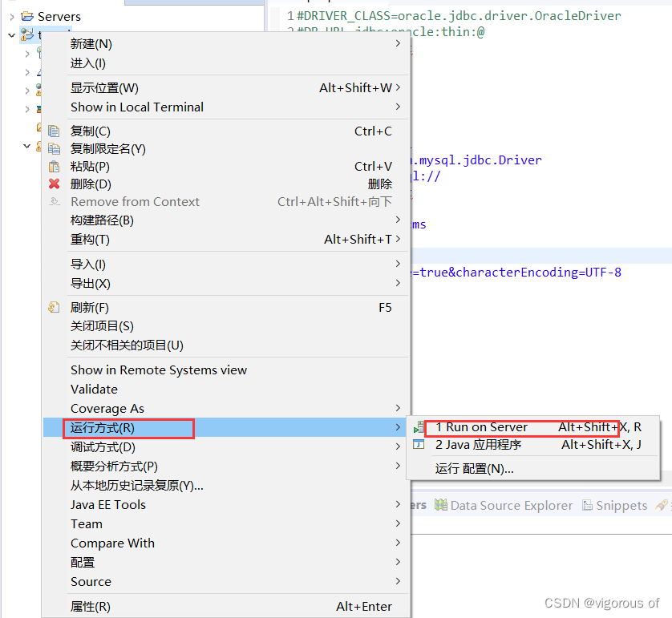Screen dimensions: 672x618
Task: Click the Servers folder icon in tree
Action: [27, 16]
